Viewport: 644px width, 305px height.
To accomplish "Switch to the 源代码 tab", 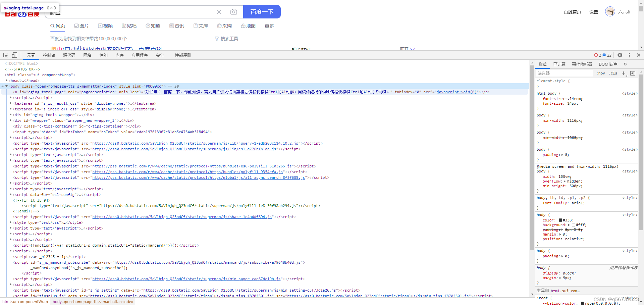I will tap(69, 55).
